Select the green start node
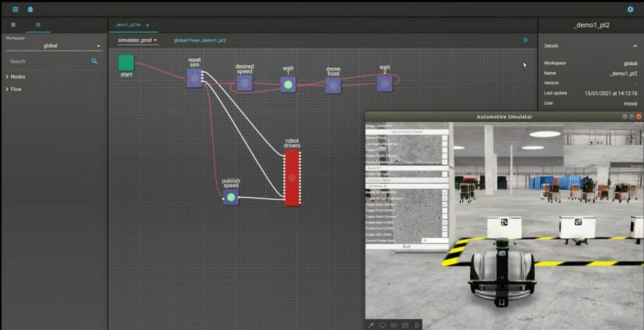 coord(126,62)
